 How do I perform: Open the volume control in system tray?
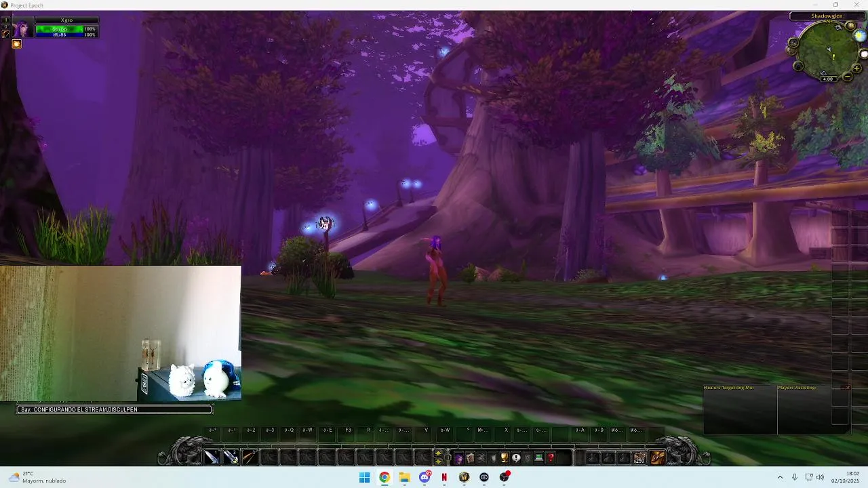820,477
